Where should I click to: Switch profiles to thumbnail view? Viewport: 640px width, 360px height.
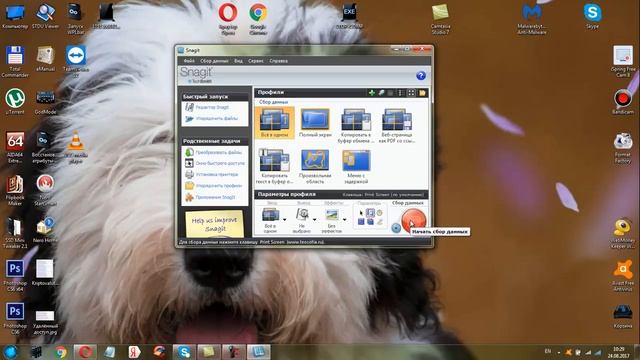[411, 93]
